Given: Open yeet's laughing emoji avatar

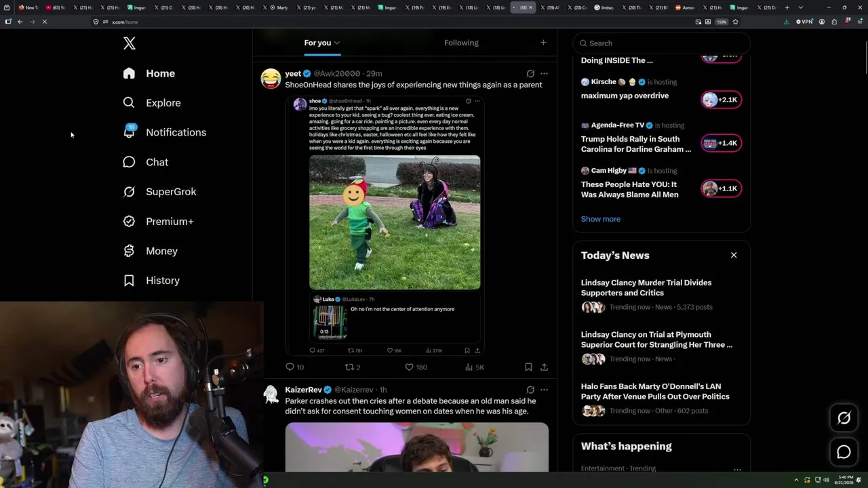Looking at the screenshot, I should click(271, 79).
